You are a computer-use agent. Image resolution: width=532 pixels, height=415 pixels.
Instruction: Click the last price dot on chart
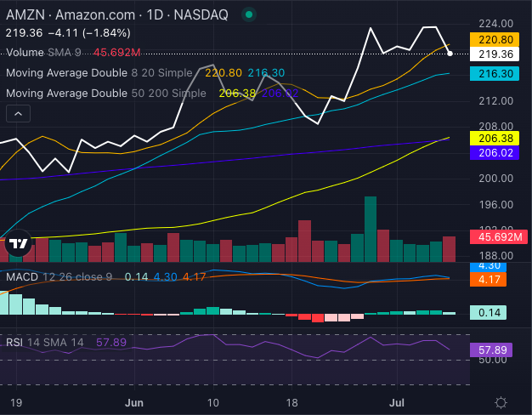450,54
